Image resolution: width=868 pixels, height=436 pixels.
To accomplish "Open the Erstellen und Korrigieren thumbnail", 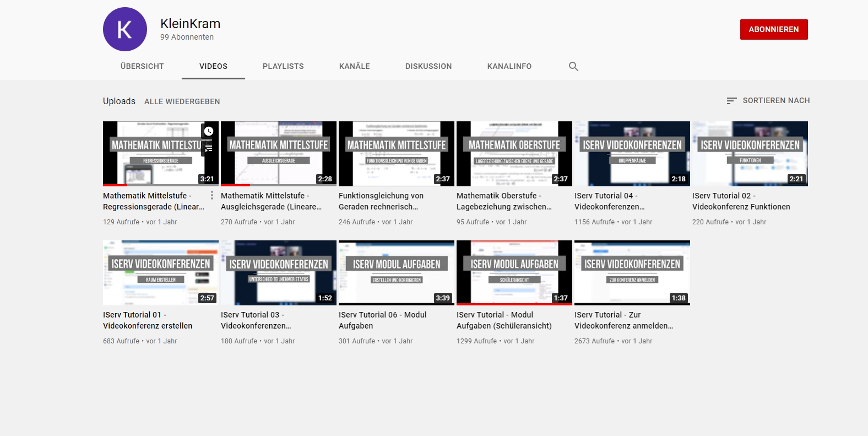I will click(397, 273).
